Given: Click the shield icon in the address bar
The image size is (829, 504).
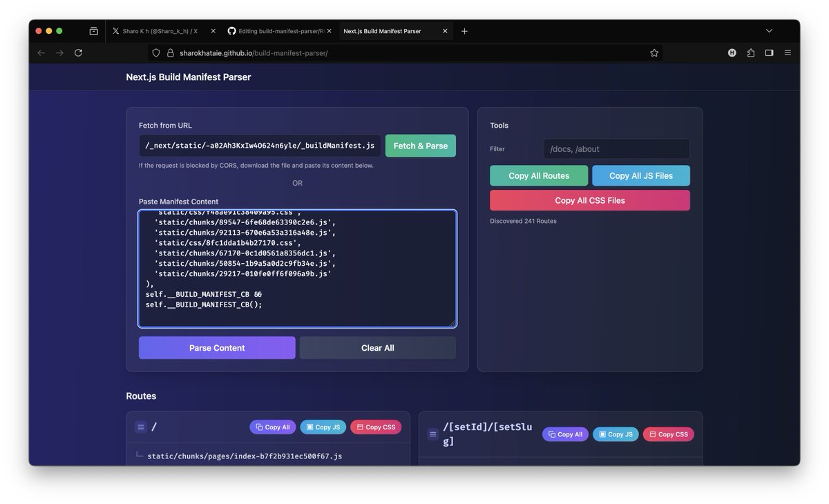Looking at the screenshot, I should (x=156, y=52).
